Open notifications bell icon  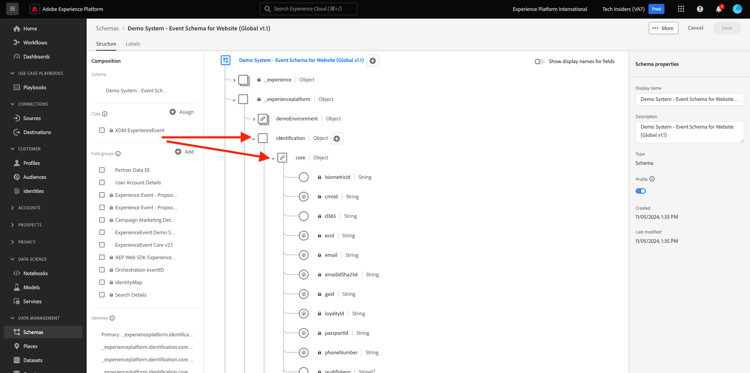point(718,9)
